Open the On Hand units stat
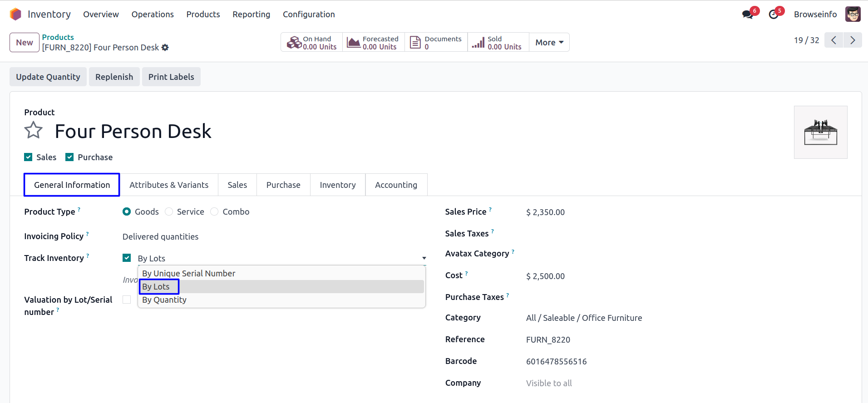The width and height of the screenshot is (868, 403). click(x=312, y=43)
